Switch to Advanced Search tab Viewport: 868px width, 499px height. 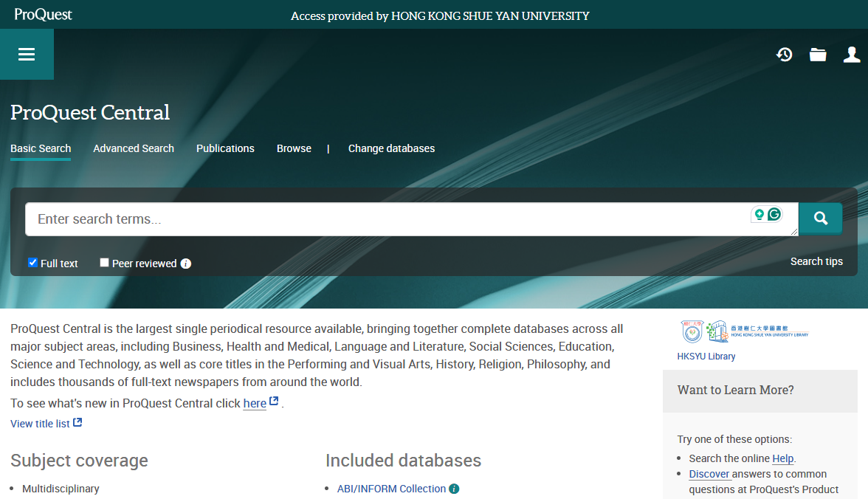[134, 148]
